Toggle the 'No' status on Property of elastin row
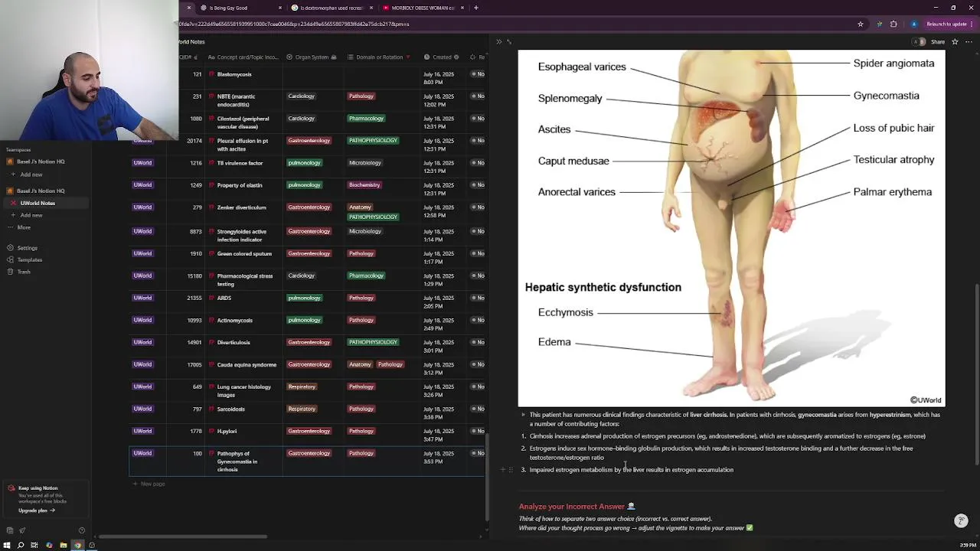The height and width of the screenshot is (551, 980). pos(478,185)
